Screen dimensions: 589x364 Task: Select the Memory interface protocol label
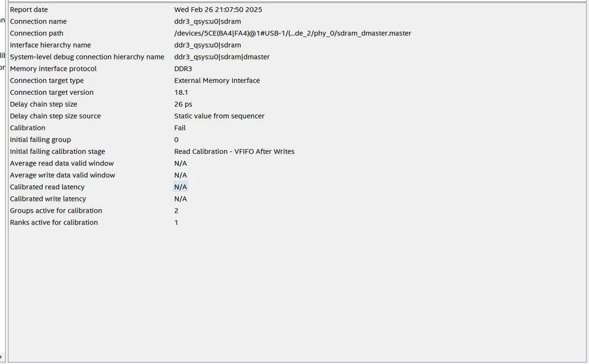[x=53, y=68]
